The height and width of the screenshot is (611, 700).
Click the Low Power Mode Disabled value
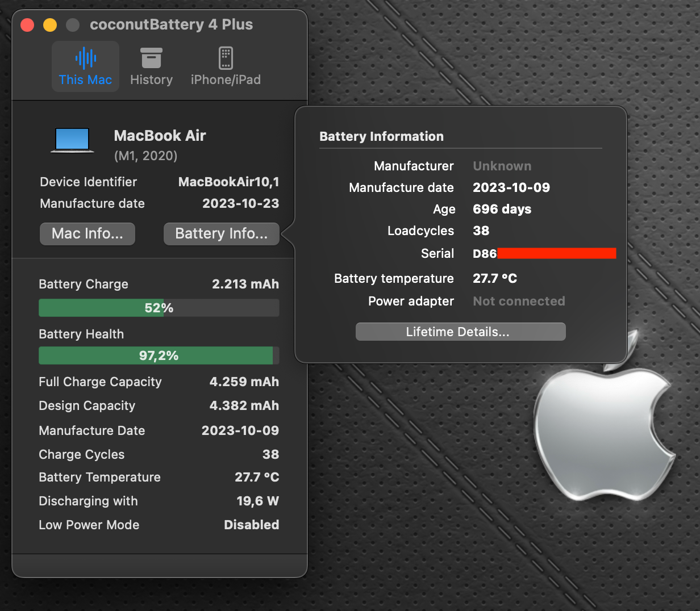point(252,525)
